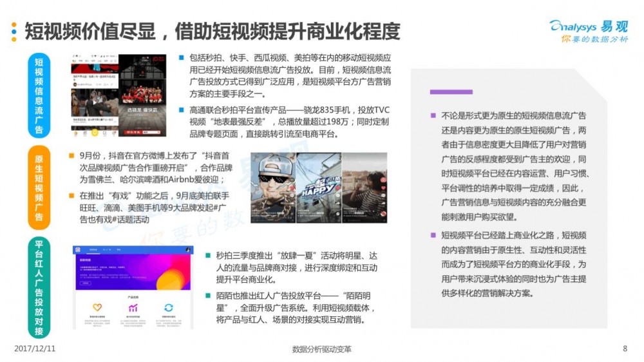Click the paragraph starting 9月份，抖音在官方微博
The height and width of the screenshot is (362, 644).
156,167
